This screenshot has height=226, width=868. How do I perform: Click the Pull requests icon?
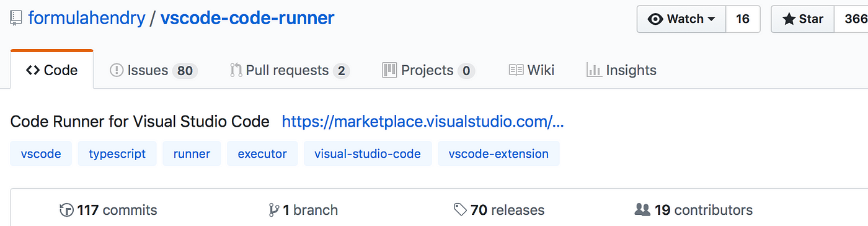236,70
